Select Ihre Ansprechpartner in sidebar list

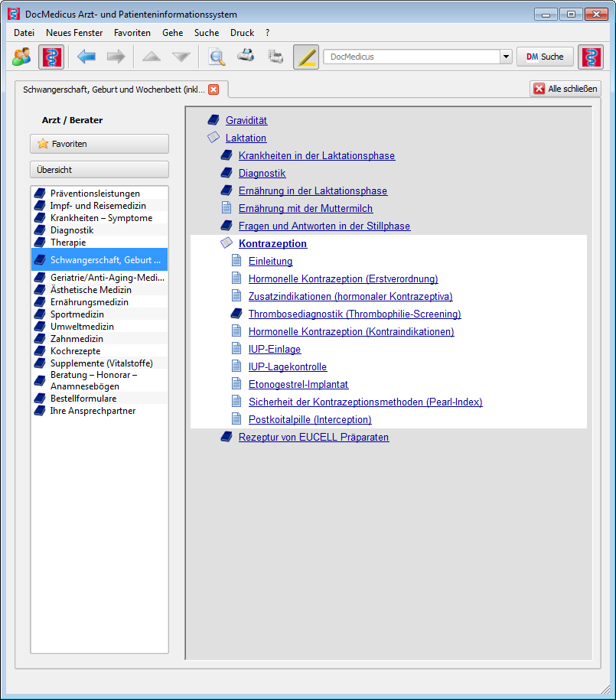point(99,411)
